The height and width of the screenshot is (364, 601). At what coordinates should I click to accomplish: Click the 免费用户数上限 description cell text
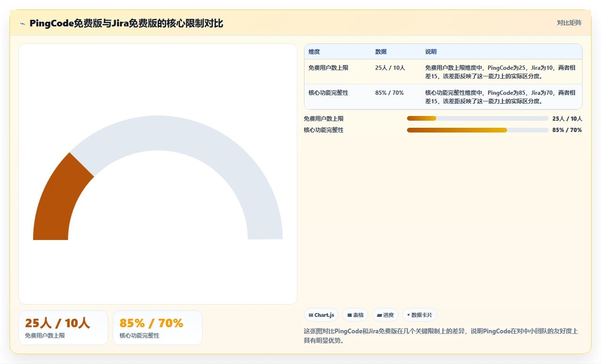tap(500, 72)
